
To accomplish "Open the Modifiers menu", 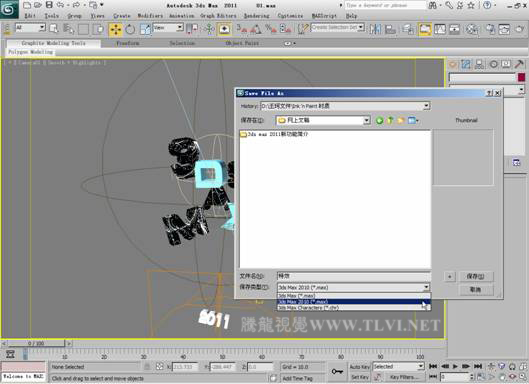I will 150,16.
